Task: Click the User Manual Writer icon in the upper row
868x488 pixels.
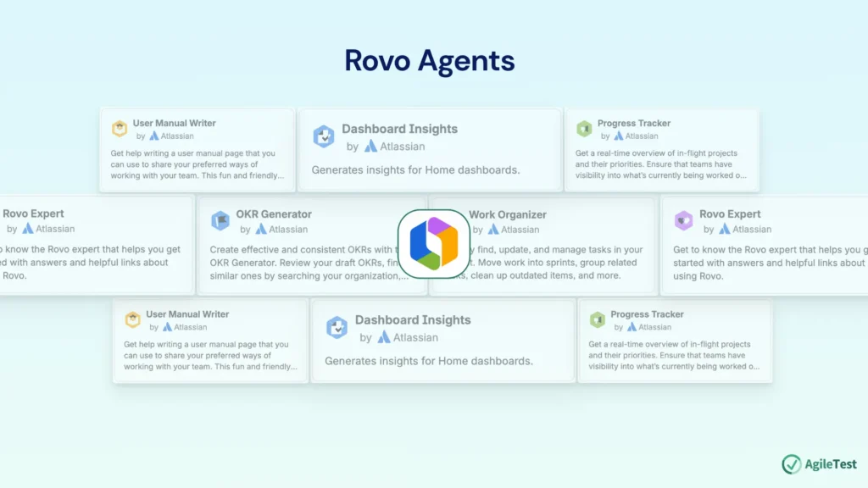Action: 120,129
